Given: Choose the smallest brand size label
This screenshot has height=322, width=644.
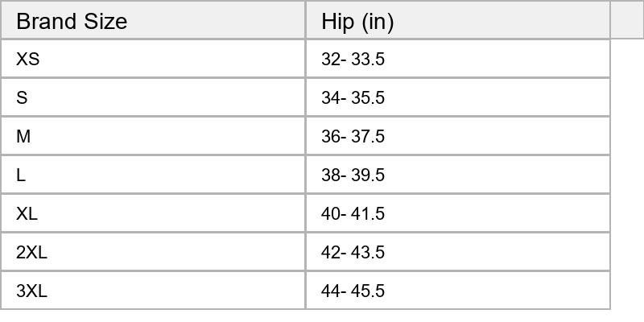Looking at the screenshot, I should click(28, 60).
